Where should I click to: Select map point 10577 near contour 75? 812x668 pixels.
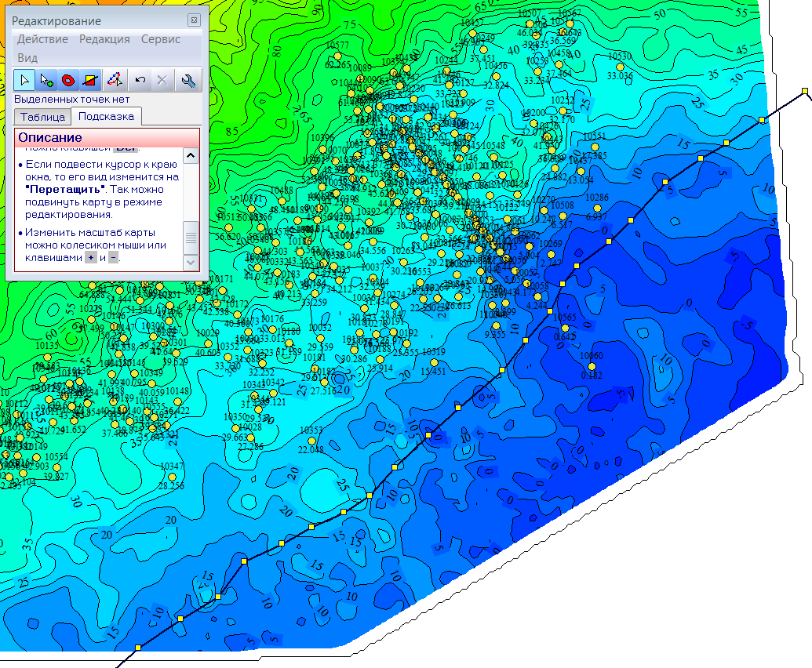pyautogui.click(x=337, y=56)
